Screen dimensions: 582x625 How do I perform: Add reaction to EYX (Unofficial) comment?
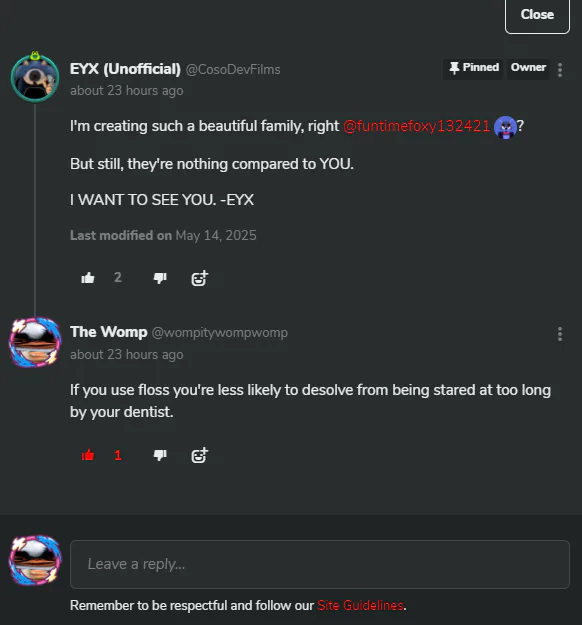[x=199, y=278]
